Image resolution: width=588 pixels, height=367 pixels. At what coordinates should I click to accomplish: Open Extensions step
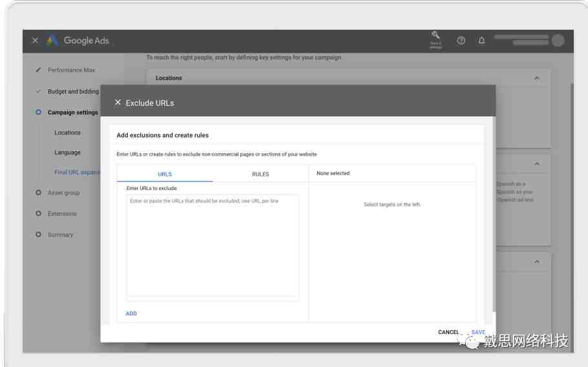(x=62, y=214)
